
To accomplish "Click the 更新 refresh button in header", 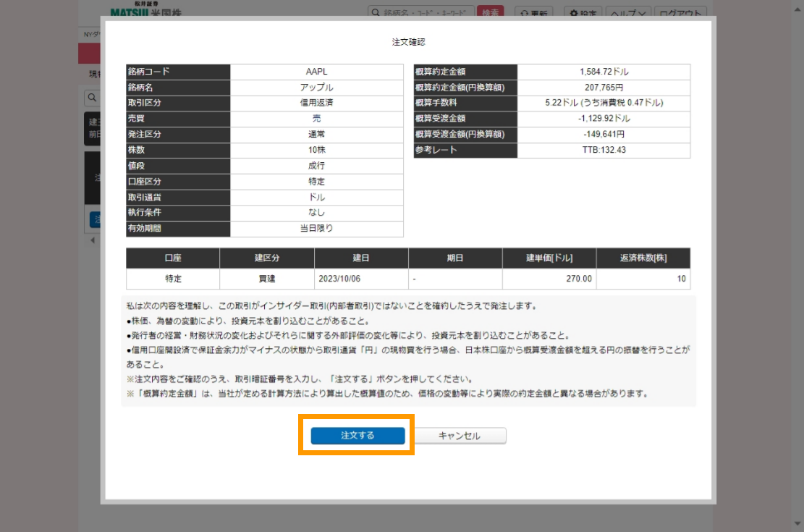I will [533, 12].
